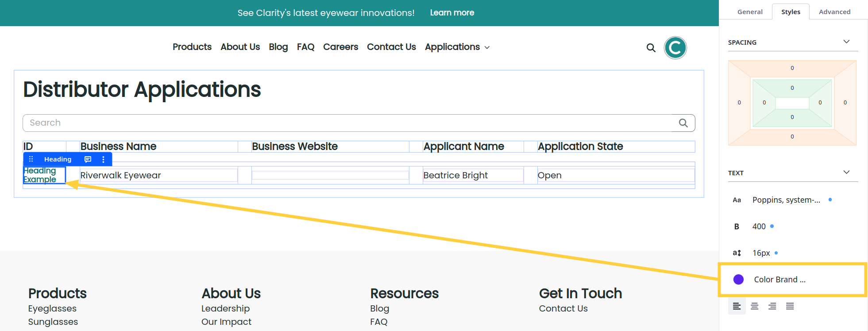Click the top margin value in spacing
This screenshot has width=868, height=331.
pos(792,68)
